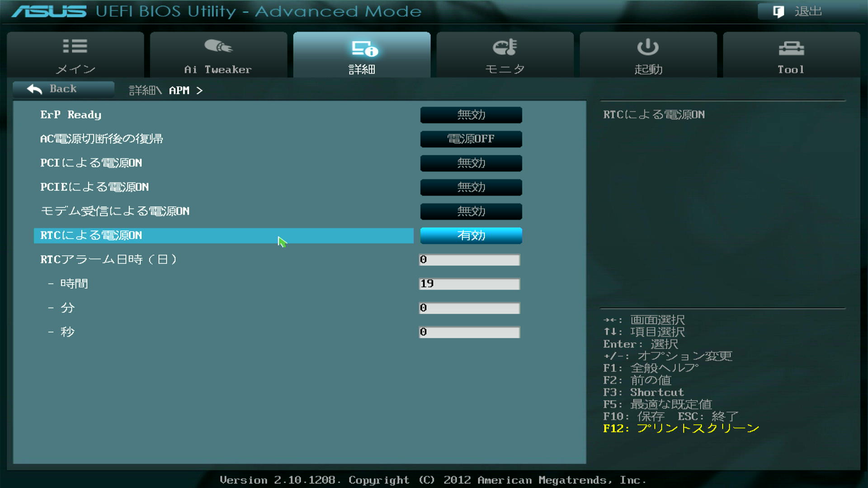
Task: Click the exit icon beside 退出
Action: (x=778, y=11)
